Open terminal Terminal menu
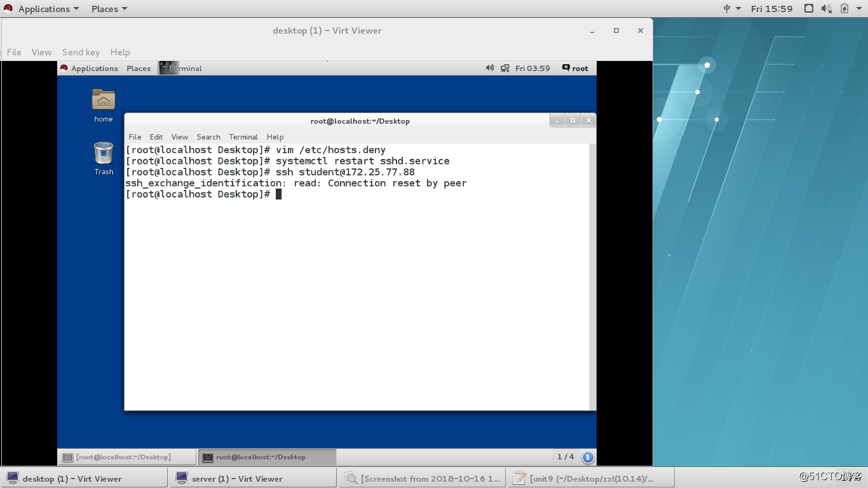This screenshot has height=488, width=868. (x=243, y=137)
